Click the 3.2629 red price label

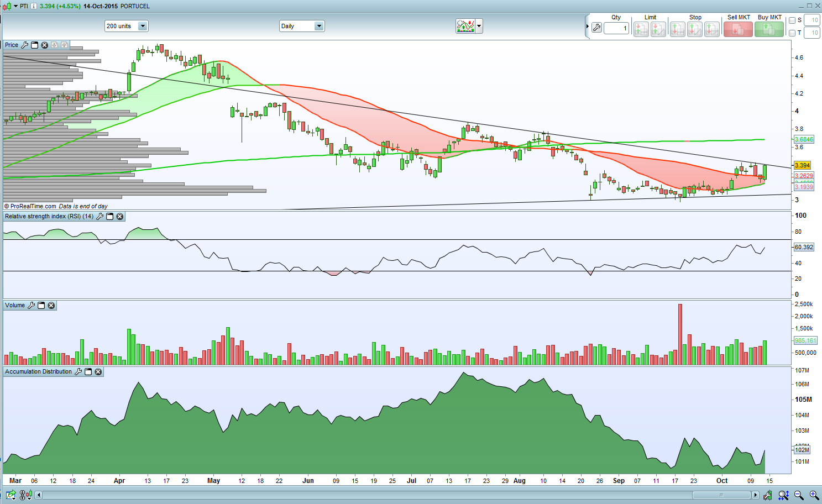point(804,176)
